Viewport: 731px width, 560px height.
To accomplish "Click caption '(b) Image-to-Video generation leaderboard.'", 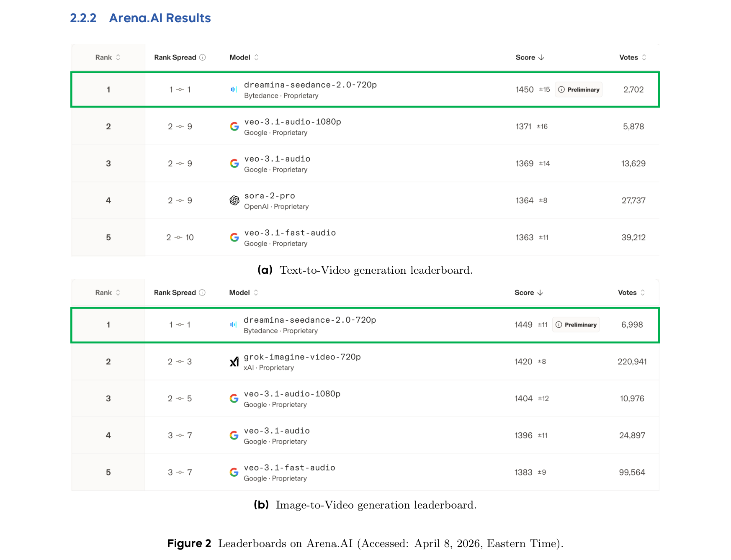I will click(x=365, y=505).
